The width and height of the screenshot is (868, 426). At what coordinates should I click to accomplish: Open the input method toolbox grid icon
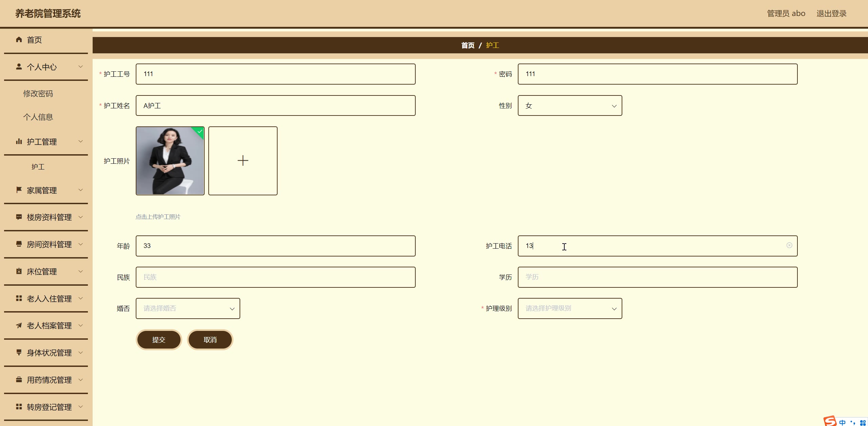click(863, 423)
